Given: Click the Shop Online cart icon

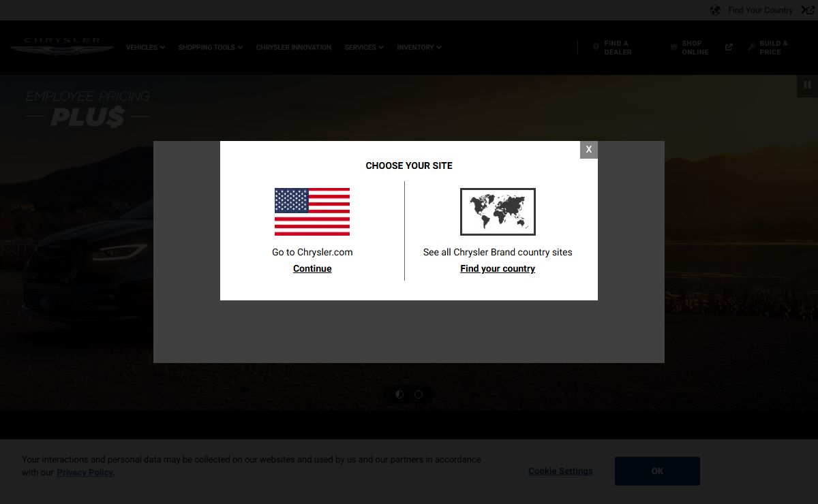Looking at the screenshot, I should click(x=673, y=47).
